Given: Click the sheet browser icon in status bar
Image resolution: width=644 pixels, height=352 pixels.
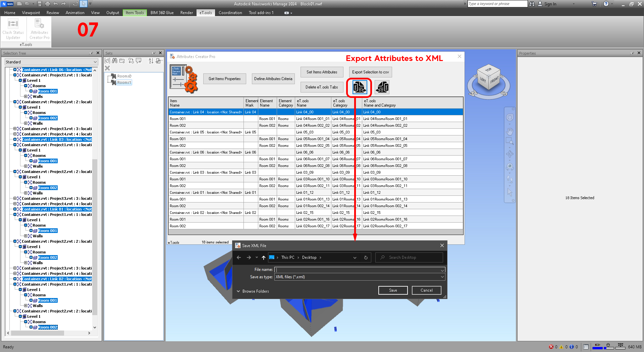Looking at the screenshot, I should [586, 347].
